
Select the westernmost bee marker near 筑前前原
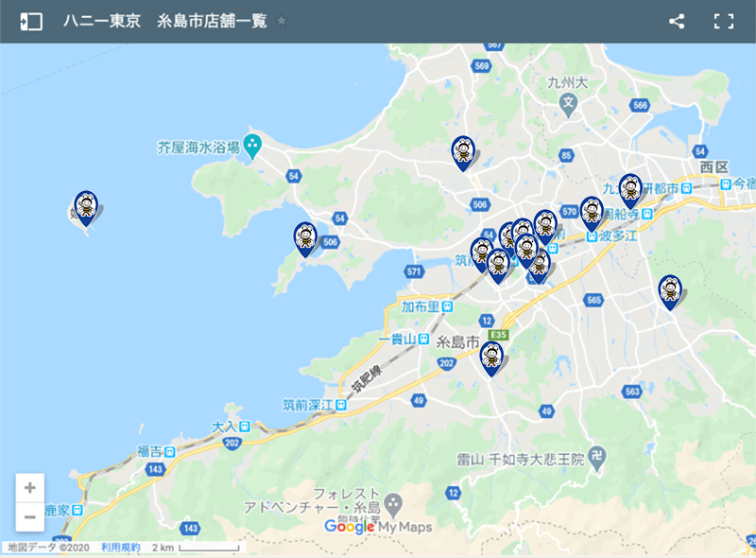click(x=481, y=253)
